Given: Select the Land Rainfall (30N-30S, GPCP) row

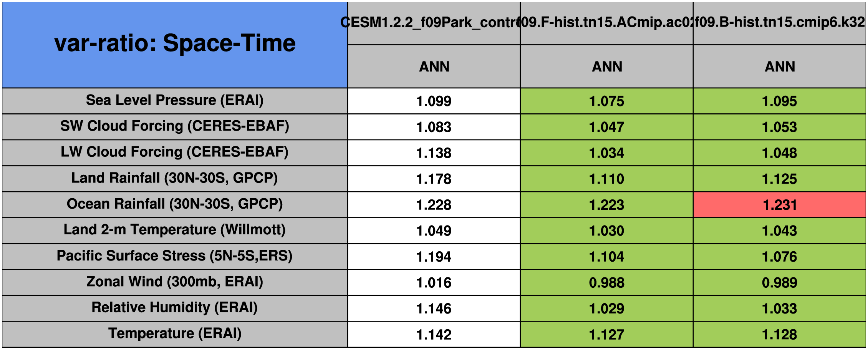Looking at the screenshot, I should 175,179.
